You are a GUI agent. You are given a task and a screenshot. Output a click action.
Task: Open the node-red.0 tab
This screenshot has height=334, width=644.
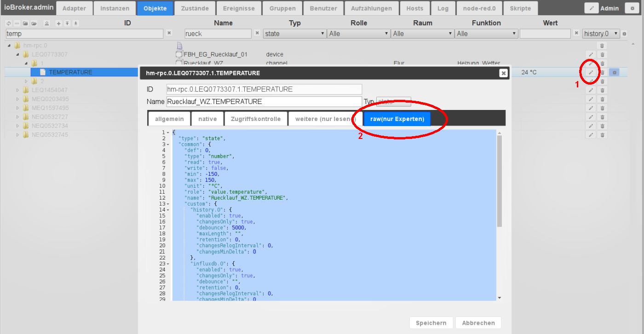[479, 8]
